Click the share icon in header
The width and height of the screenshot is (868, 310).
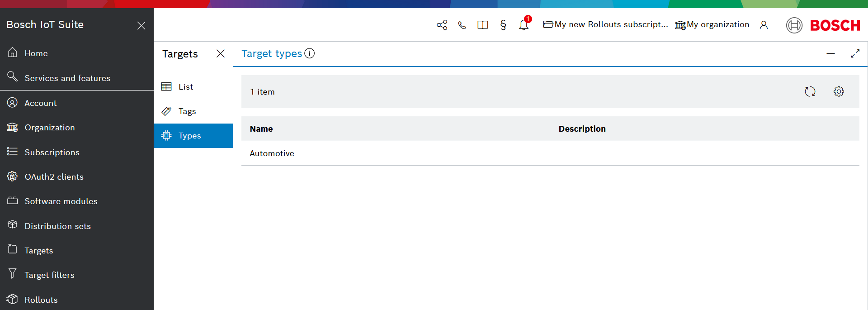(x=442, y=25)
